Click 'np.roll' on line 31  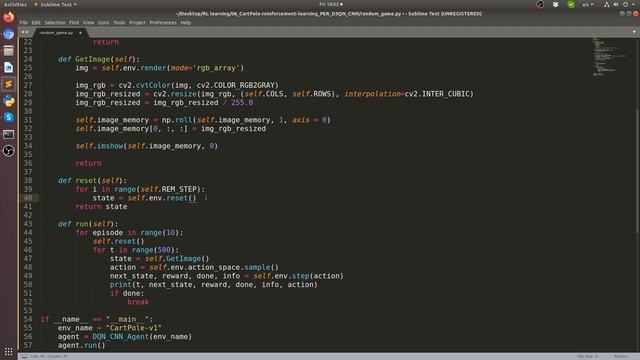click(177, 120)
